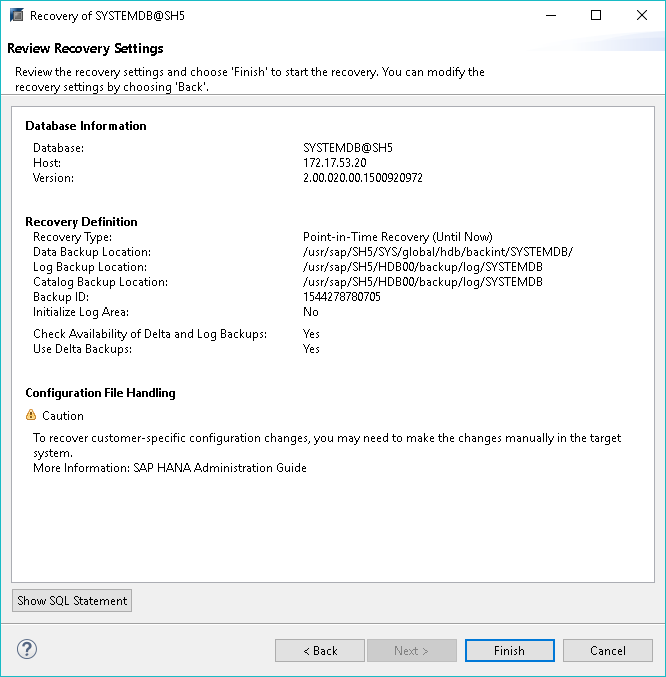Close the Recovery dialog window
The width and height of the screenshot is (666, 677).
coord(641,16)
